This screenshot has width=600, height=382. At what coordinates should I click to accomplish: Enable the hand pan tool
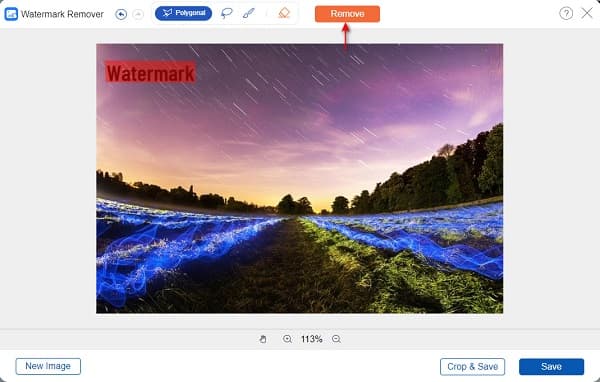[263, 339]
